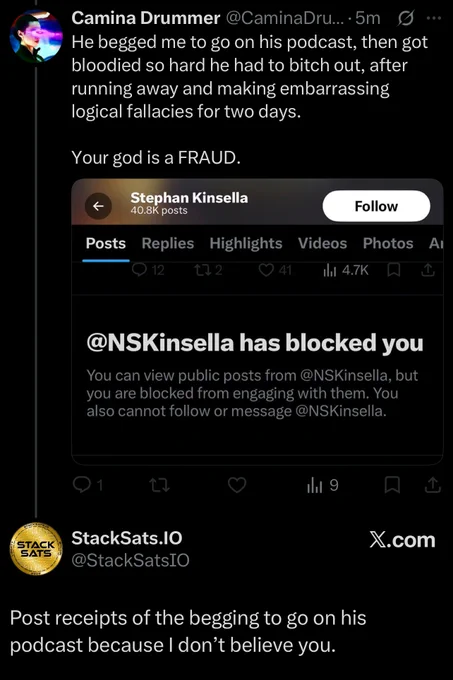Share Camina Drummer's post

(x=432, y=485)
